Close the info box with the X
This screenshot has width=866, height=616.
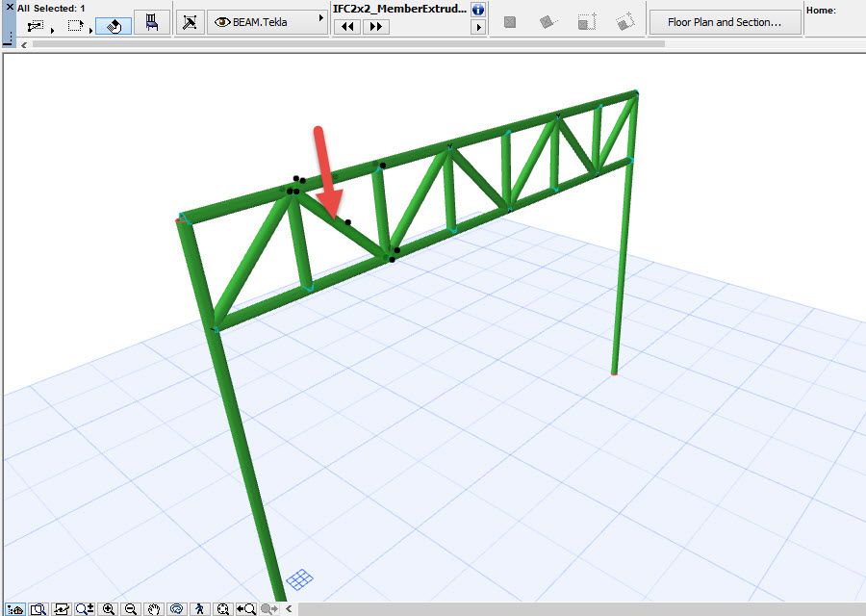click(10, 7)
